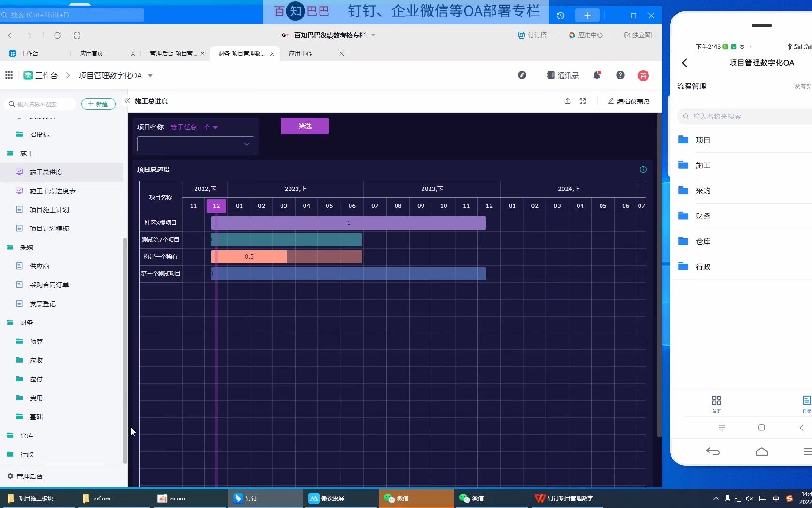Click phone 输入名称来搜索 search field

(x=745, y=116)
